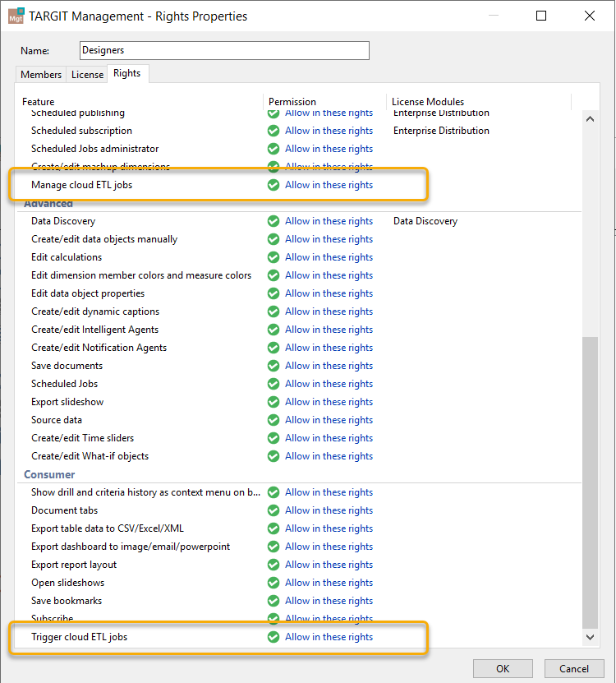The width and height of the screenshot is (616, 683).
Task: Click green check icon for Create/edit Time sliders
Action: tap(274, 438)
